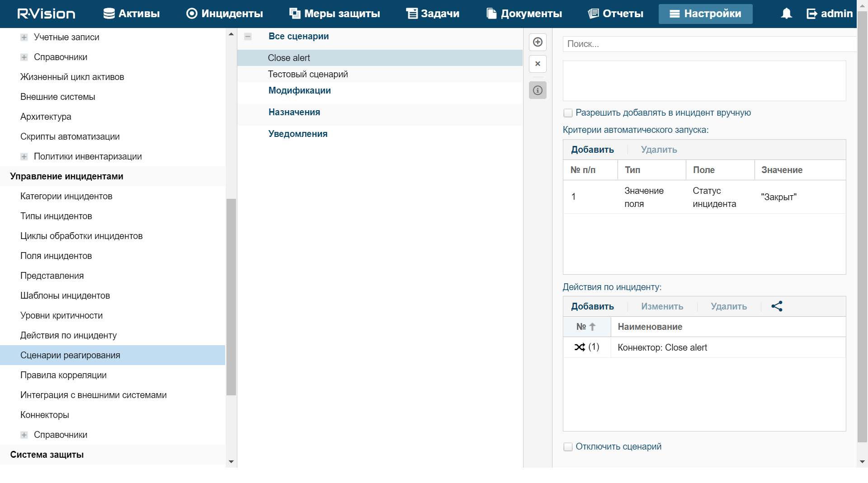The height and width of the screenshot is (483, 868).
Task: Expand Политики инвентаризации node
Action: 24,156
